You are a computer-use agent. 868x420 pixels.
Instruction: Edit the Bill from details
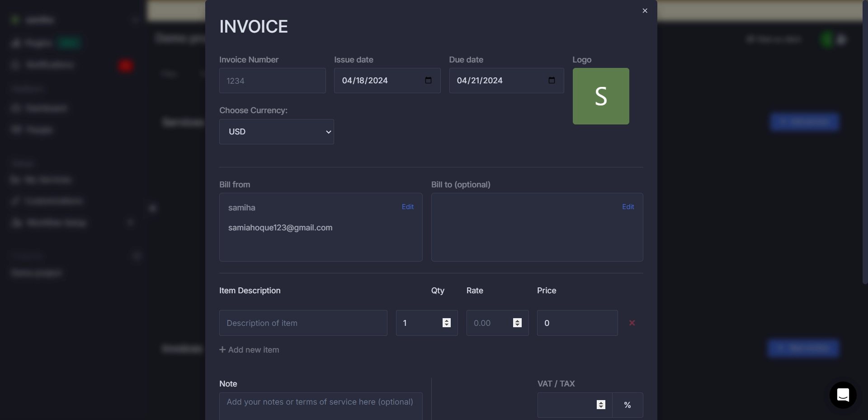tap(407, 207)
